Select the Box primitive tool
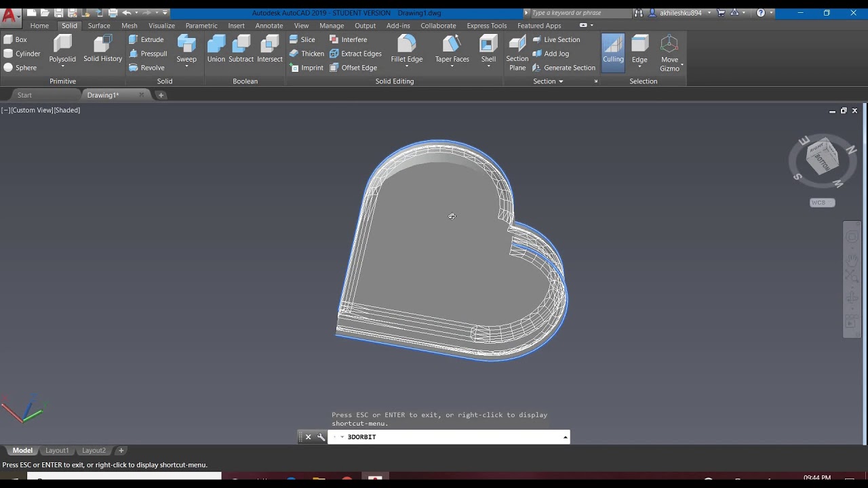 (x=16, y=39)
